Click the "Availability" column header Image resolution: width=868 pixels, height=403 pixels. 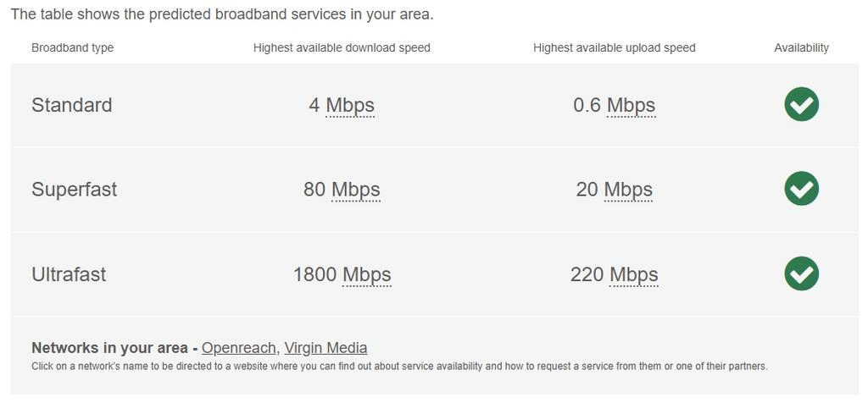tap(801, 47)
